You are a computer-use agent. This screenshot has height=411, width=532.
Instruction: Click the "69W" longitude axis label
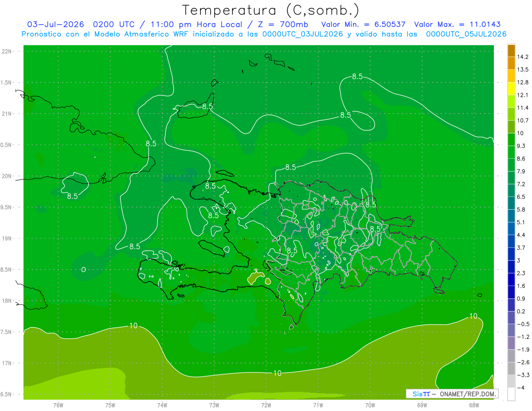[x=422, y=405]
